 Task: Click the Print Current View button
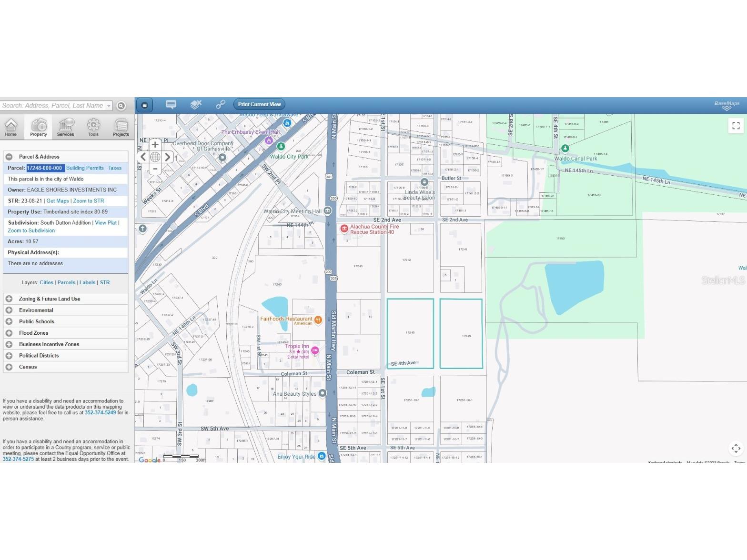point(259,104)
